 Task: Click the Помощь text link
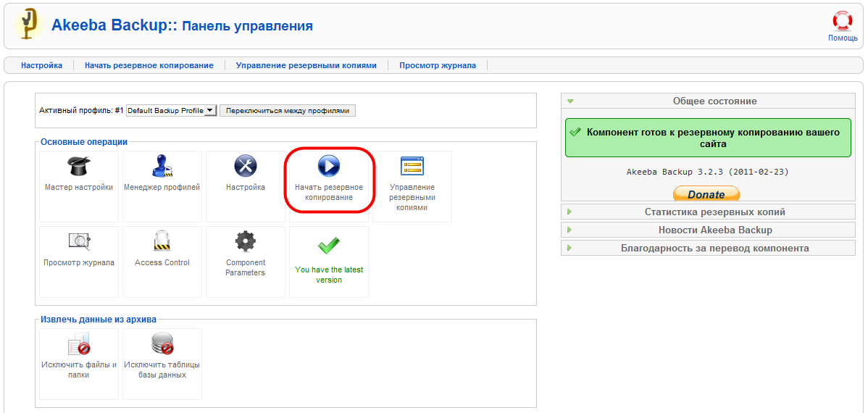click(x=843, y=38)
